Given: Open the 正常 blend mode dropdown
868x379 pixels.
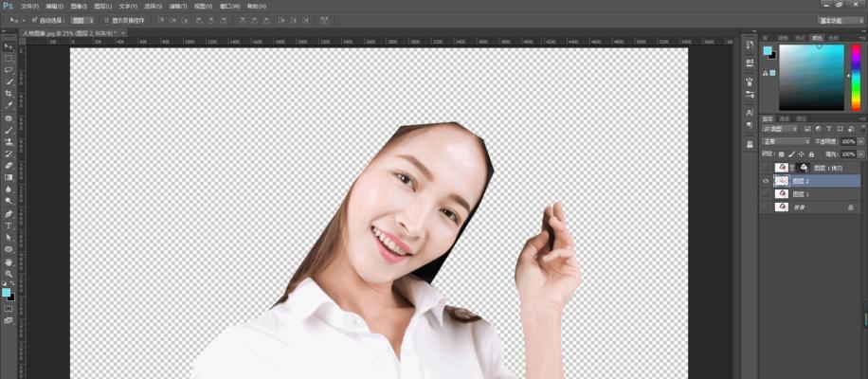Looking at the screenshot, I should (787, 141).
